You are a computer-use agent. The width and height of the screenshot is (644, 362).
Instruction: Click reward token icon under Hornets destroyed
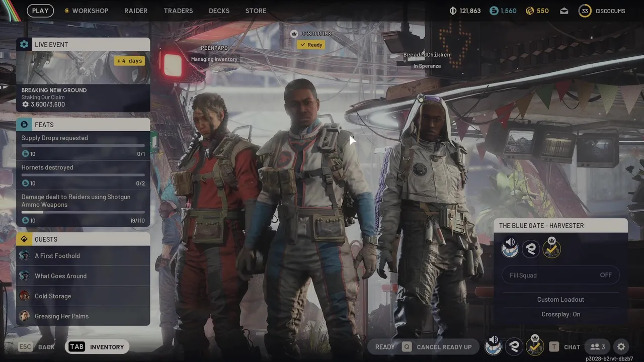pos(26,184)
